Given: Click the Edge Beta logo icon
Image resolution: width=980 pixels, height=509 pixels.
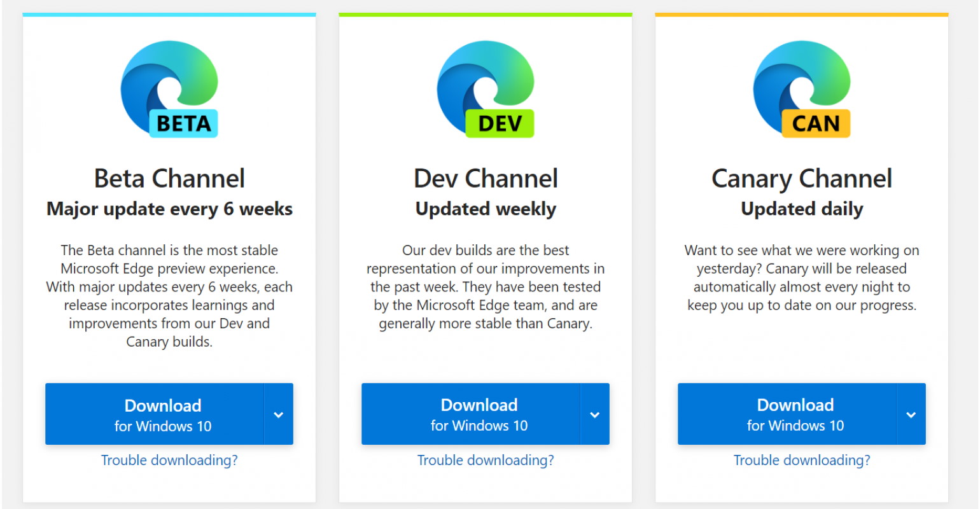Looking at the screenshot, I should point(169,89).
